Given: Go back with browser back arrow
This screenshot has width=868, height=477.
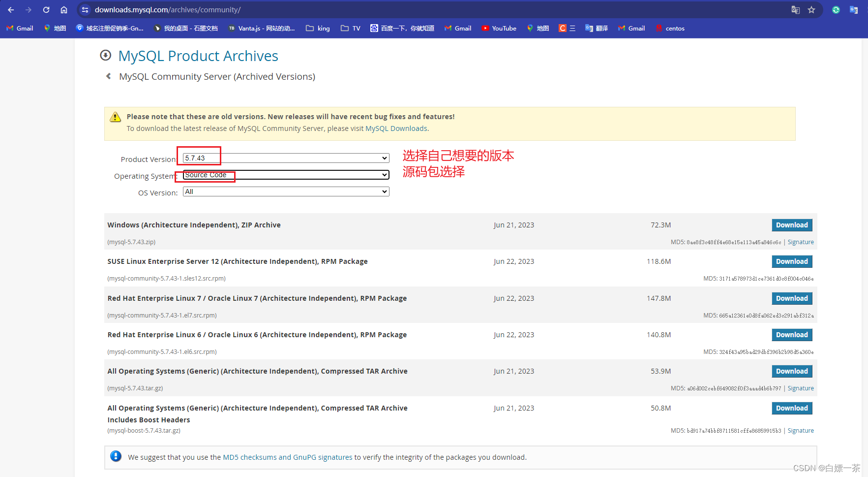Looking at the screenshot, I should [x=11, y=10].
